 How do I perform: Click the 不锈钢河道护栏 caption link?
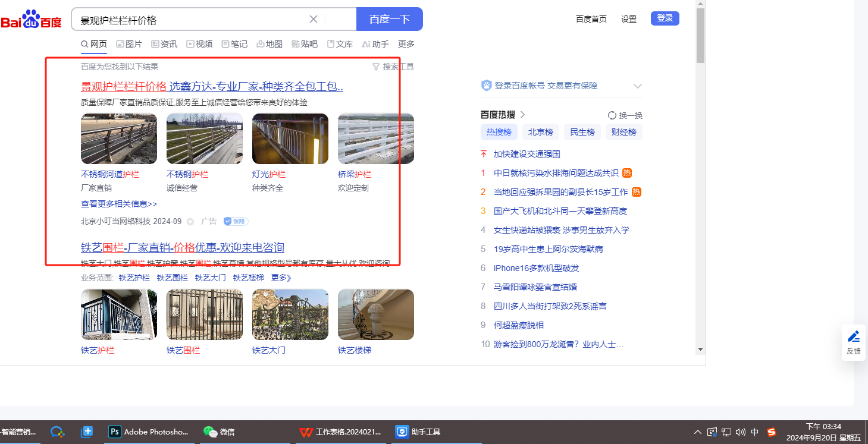(x=110, y=174)
